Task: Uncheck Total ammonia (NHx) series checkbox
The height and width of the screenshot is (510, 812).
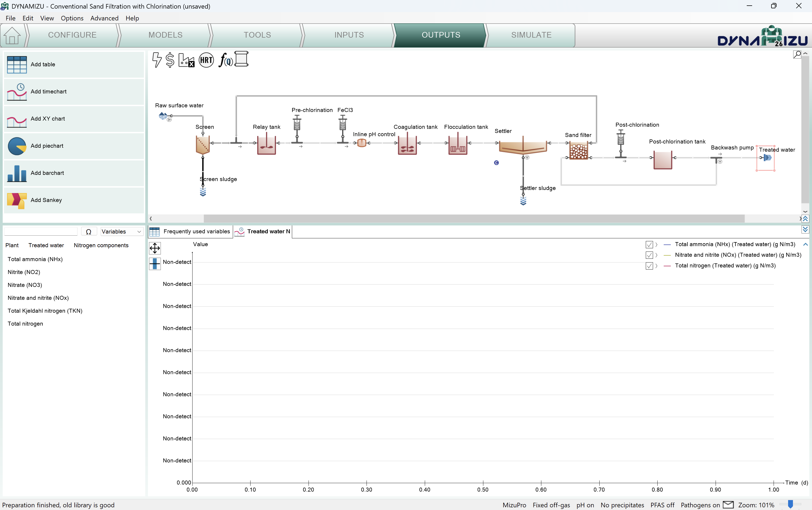Action: coord(649,245)
